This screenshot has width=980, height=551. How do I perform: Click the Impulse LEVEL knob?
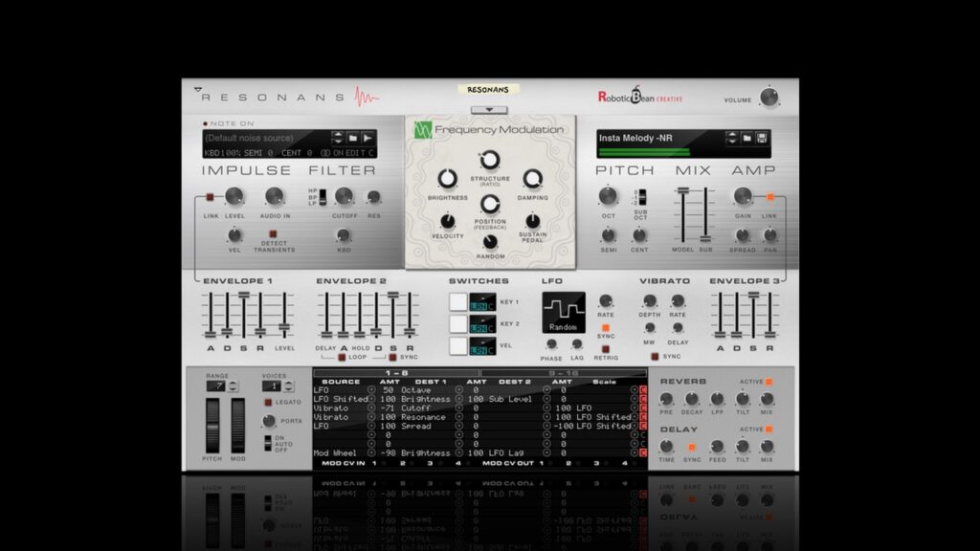click(234, 196)
